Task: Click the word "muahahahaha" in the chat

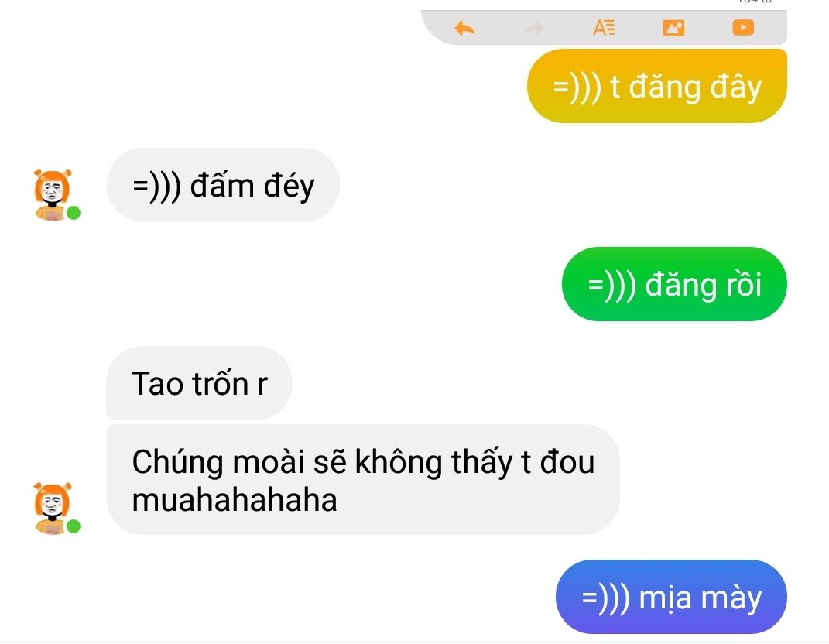Action: pos(235,500)
